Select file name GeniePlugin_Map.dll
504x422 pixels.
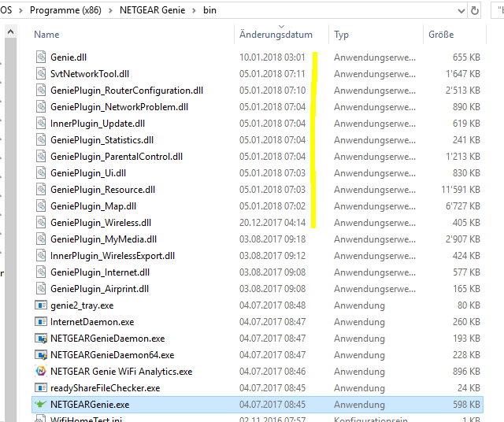click(x=93, y=206)
